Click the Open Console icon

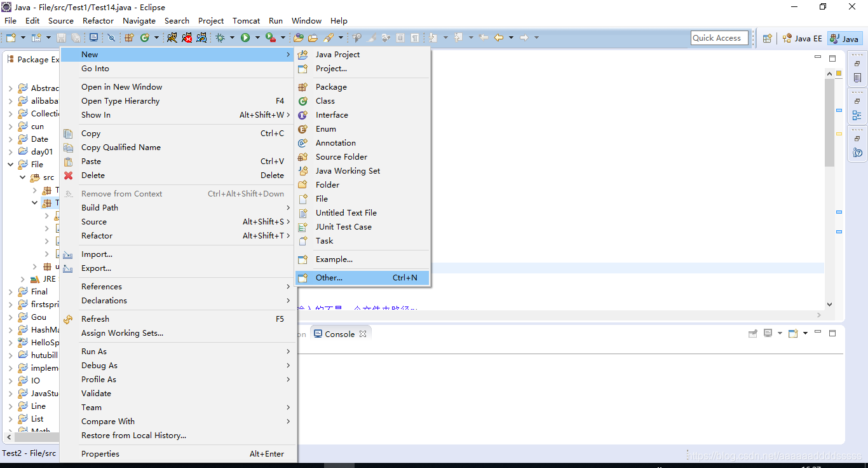pyautogui.click(x=793, y=333)
